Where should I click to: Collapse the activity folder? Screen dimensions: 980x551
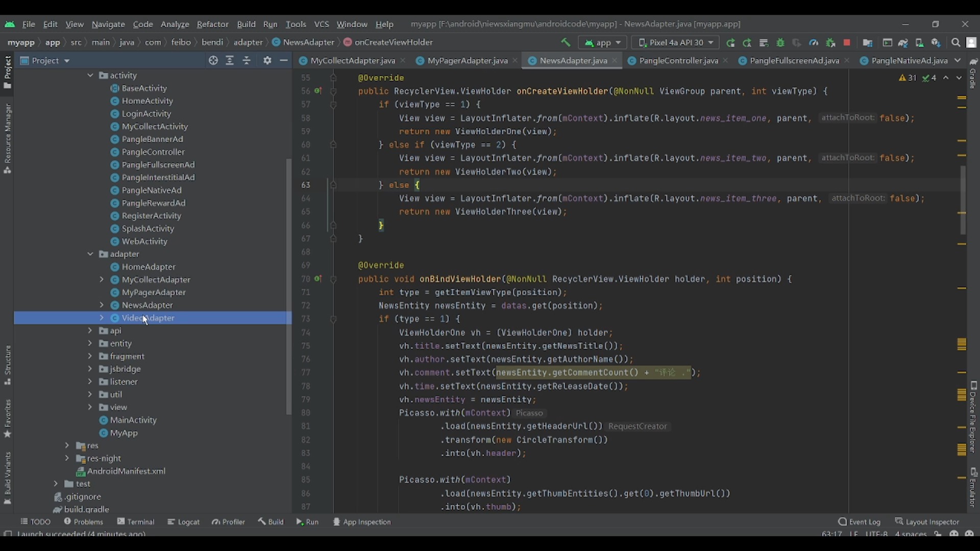[90, 76]
